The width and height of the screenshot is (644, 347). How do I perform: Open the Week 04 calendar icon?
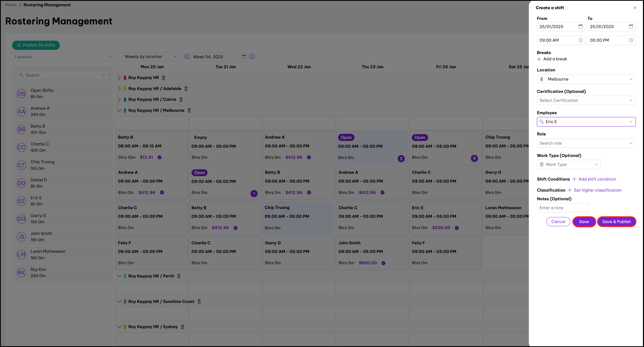pos(244,56)
